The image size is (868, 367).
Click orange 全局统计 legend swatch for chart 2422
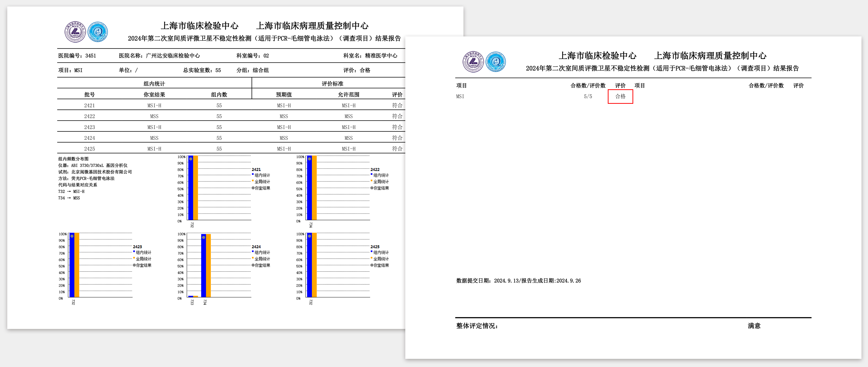click(371, 181)
